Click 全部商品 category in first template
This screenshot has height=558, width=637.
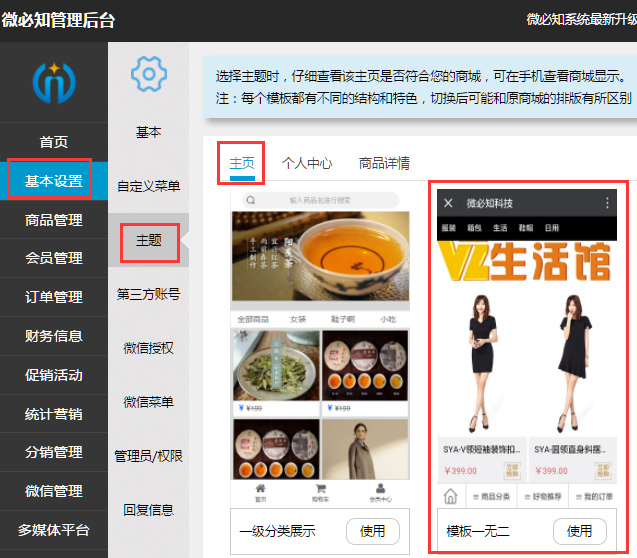click(x=253, y=320)
